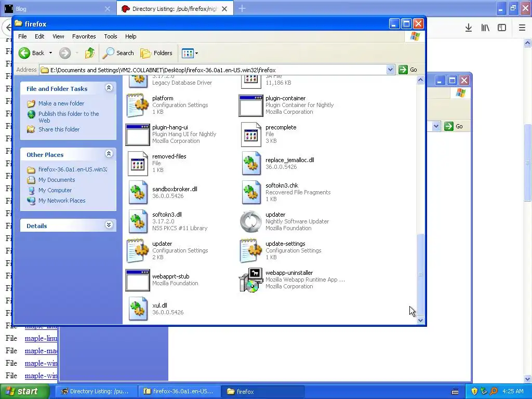Click the file list scrollbar up arrow
This screenshot has height=399, width=532.
(420, 80)
